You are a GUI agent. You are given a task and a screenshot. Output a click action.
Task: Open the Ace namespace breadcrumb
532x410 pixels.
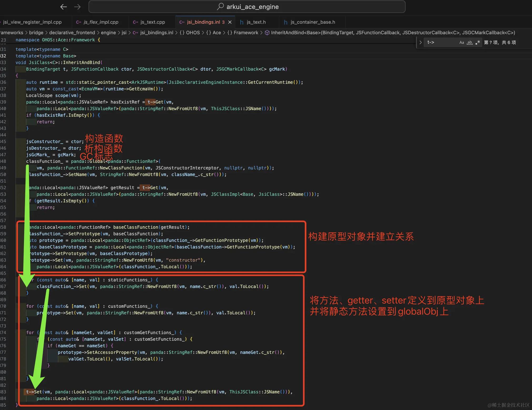(x=214, y=33)
